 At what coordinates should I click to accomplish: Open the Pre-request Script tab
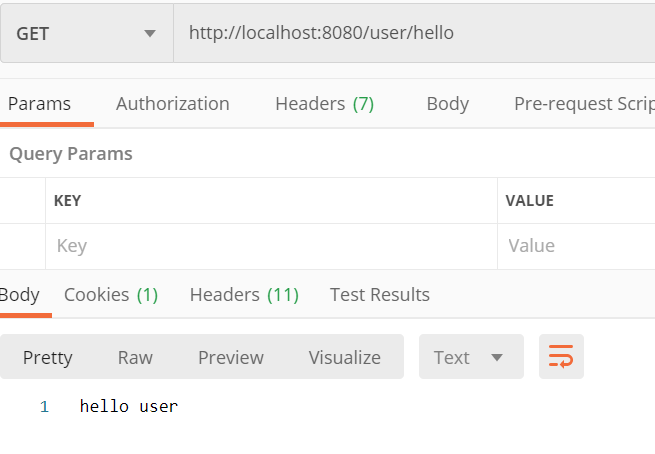(x=584, y=104)
